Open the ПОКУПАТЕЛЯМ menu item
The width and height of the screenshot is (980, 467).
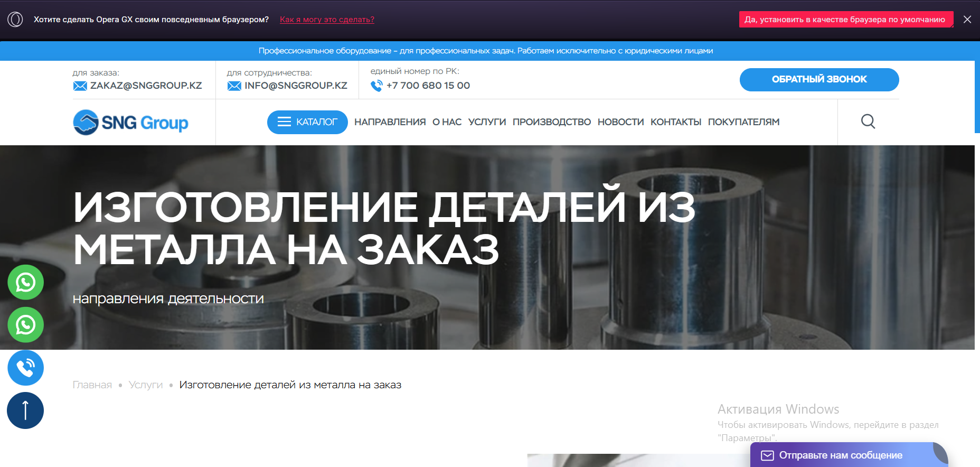(743, 122)
